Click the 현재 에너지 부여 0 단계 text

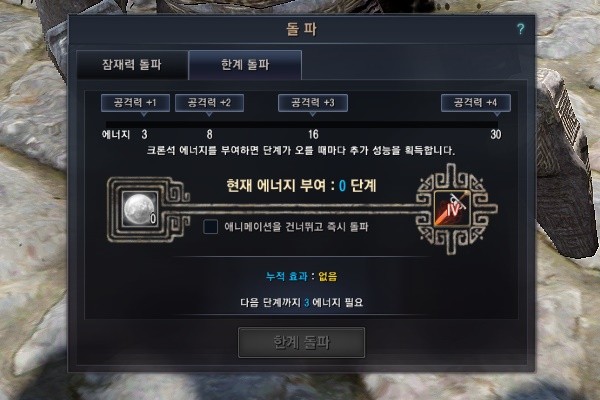click(302, 186)
